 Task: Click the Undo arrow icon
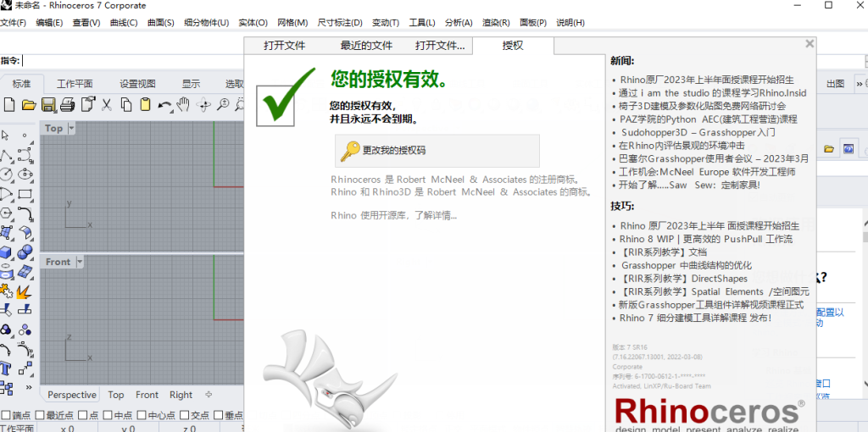164,105
